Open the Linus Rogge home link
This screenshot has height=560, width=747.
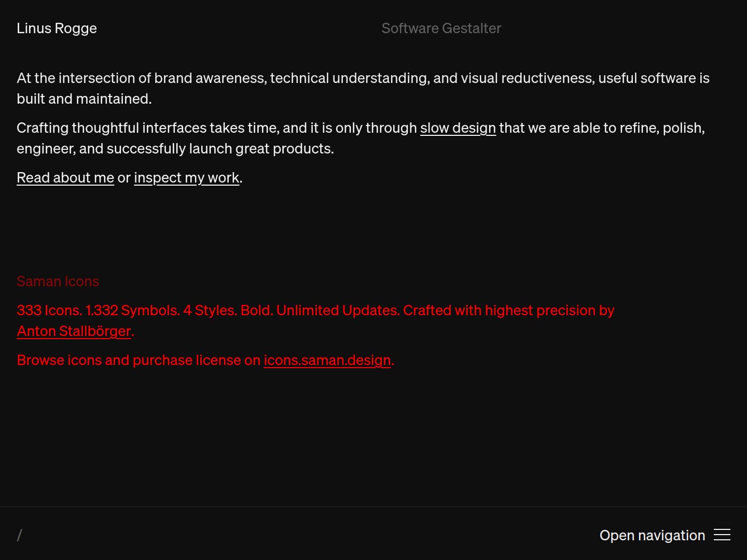pyautogui.click(x=57, y=28)
